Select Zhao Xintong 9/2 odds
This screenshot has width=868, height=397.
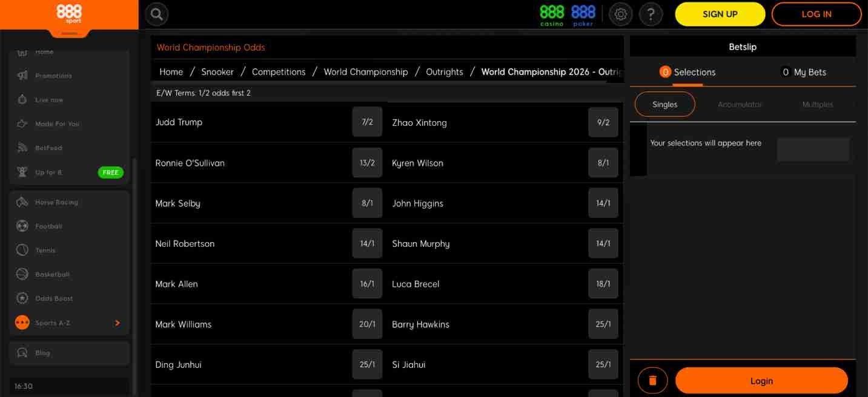pyautogui.click(x=603, y=122)
